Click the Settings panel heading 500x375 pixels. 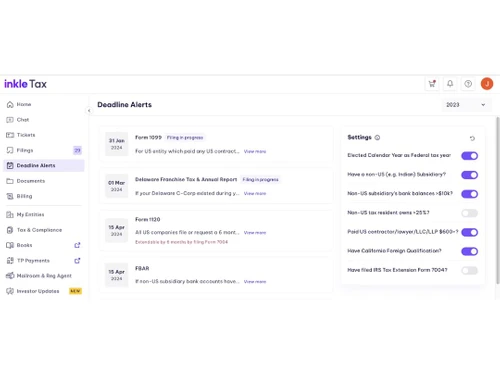point(359,137)
